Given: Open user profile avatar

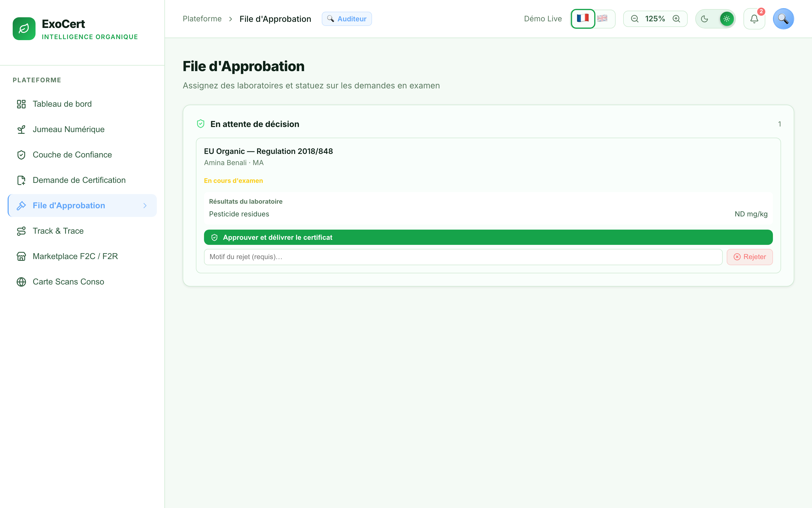Looking at the screenshot, I should click(783, 19).
